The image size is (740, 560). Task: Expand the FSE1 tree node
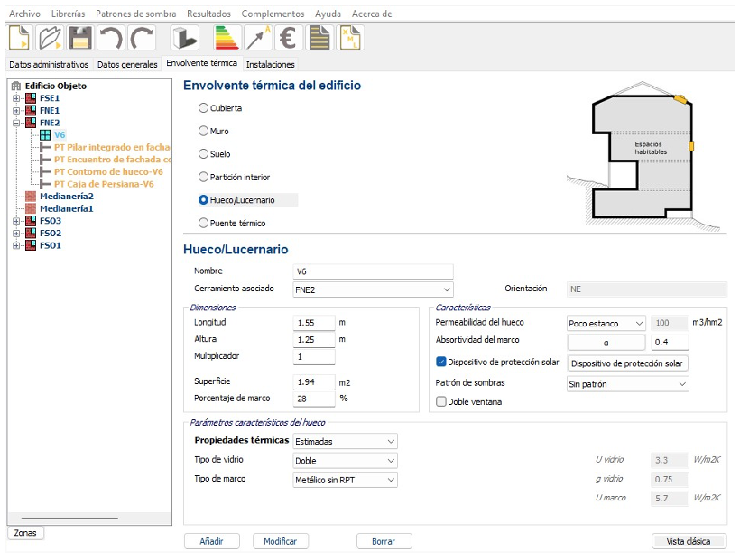16,98
